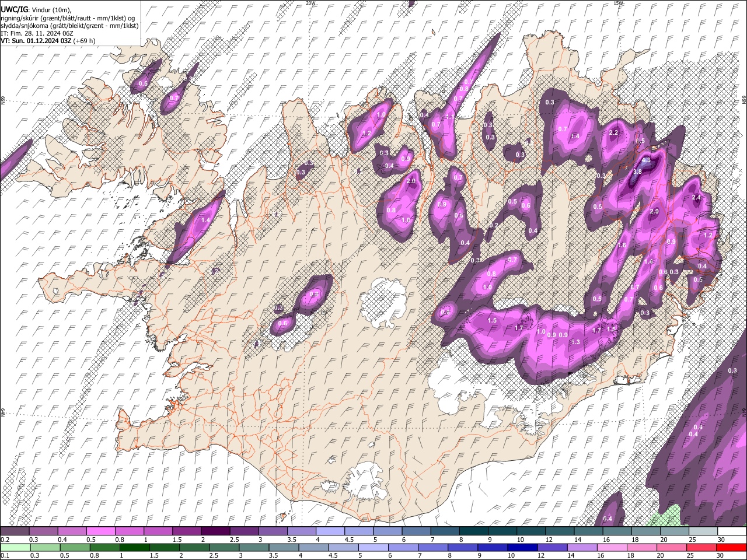
Task: Select the lilac 14–16 swatch in lower legend
Action: coord(581,547)
